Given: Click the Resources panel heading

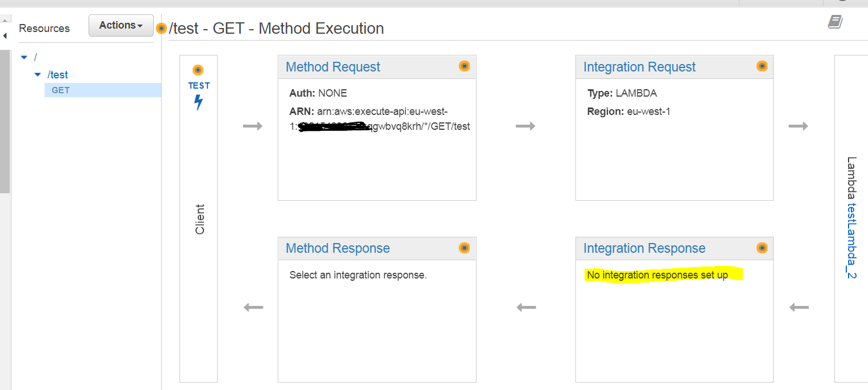Looking at the screenshot, I should [44, 29].
